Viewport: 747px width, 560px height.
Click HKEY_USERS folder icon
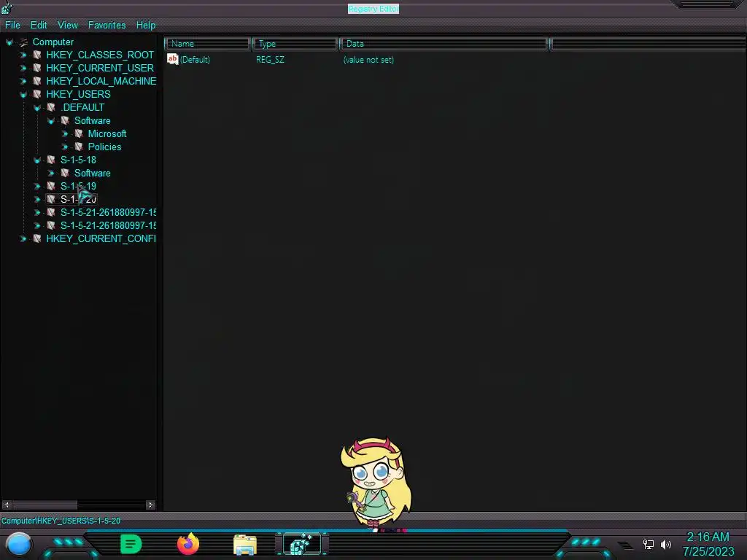(36, 94)
